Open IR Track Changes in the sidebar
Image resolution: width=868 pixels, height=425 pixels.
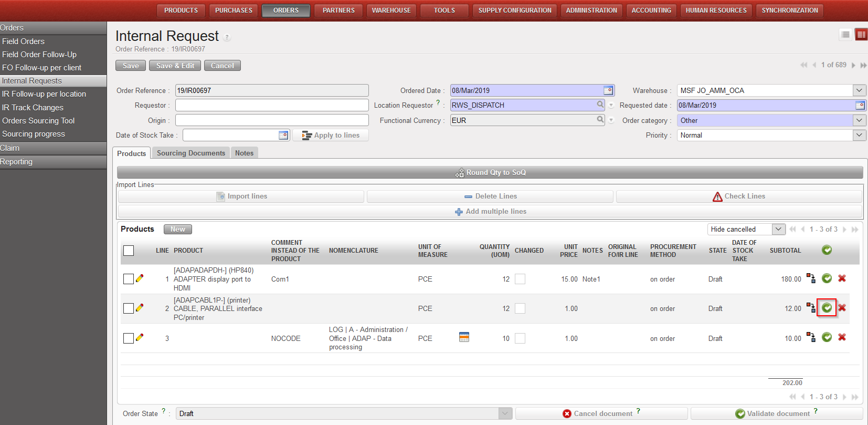33,108
